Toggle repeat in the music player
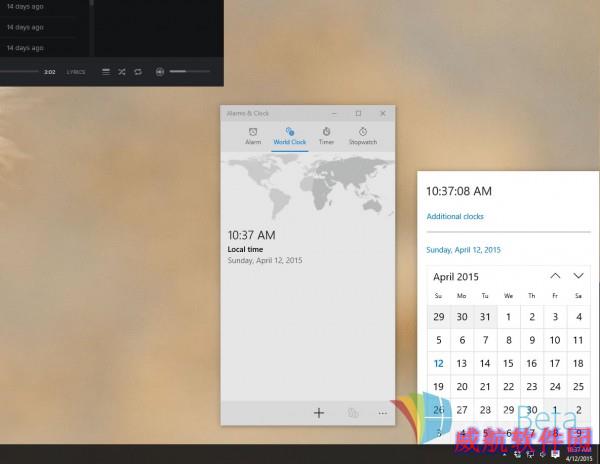 (138, 72)
